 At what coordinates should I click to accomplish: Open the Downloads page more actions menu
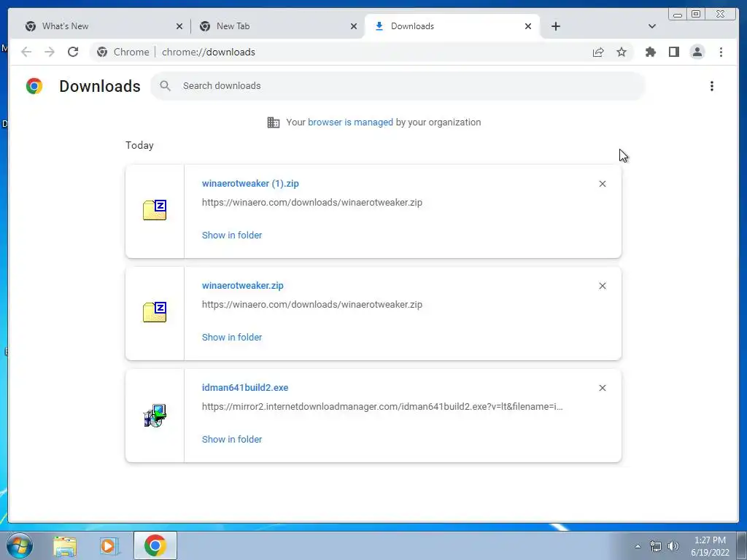pyautogui.click(x=712, y=86)
